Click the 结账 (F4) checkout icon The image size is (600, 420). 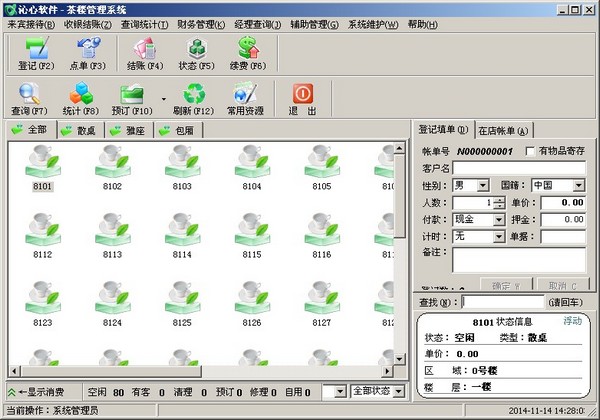(x=145, y=52)
